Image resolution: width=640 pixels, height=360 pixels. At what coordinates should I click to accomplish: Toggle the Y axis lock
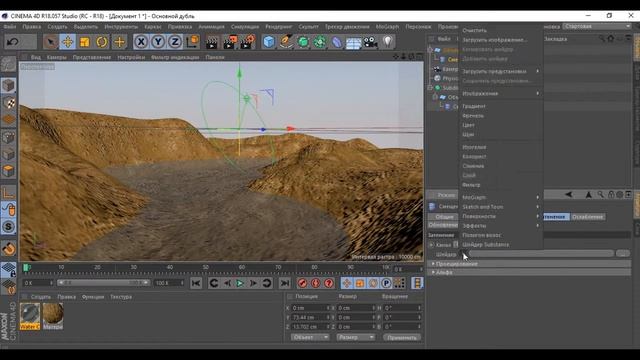tap(158, 42)
